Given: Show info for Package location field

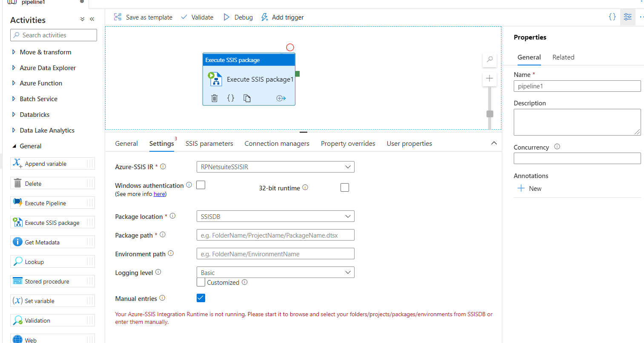Looking at the screenshot, I should [x=173, y=216].
